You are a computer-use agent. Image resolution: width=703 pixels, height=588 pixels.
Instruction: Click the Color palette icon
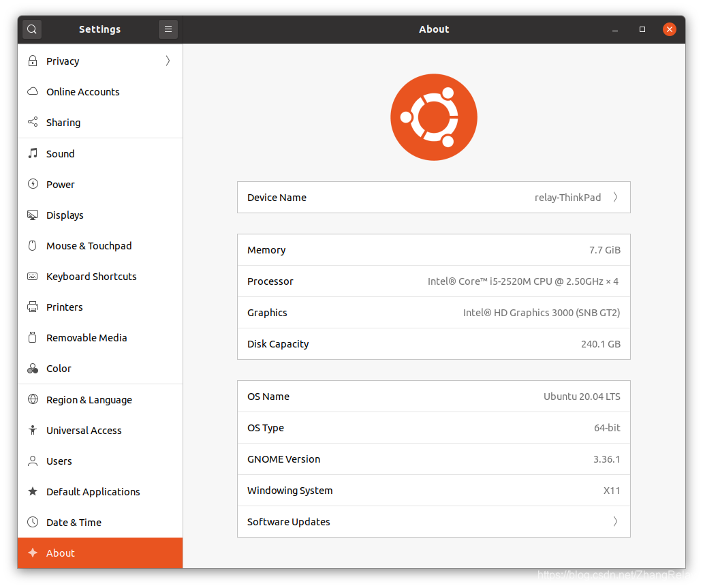(x=32, y=368)
